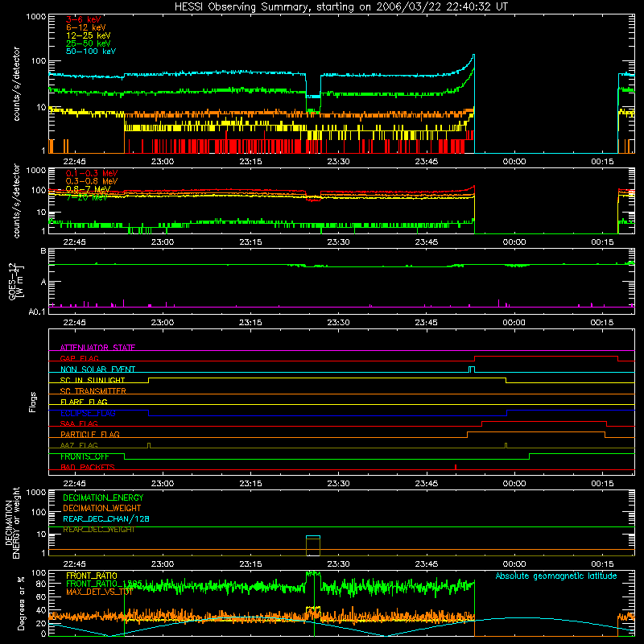Screen dimensions: 644x644
Task: Click the PARTICLE_FLAG label
Action: pos(90,434)
